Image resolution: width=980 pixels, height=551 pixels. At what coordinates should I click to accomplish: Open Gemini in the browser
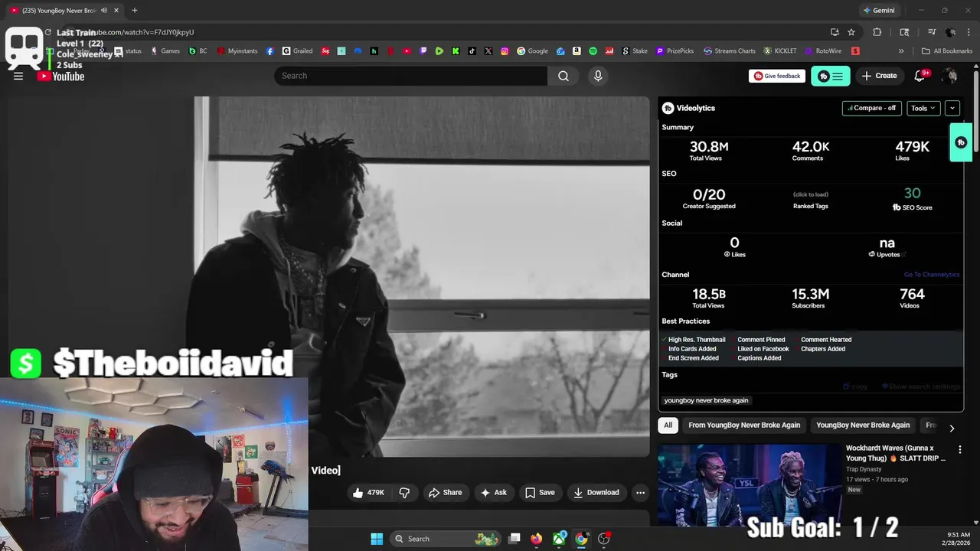tap(878, 11)
